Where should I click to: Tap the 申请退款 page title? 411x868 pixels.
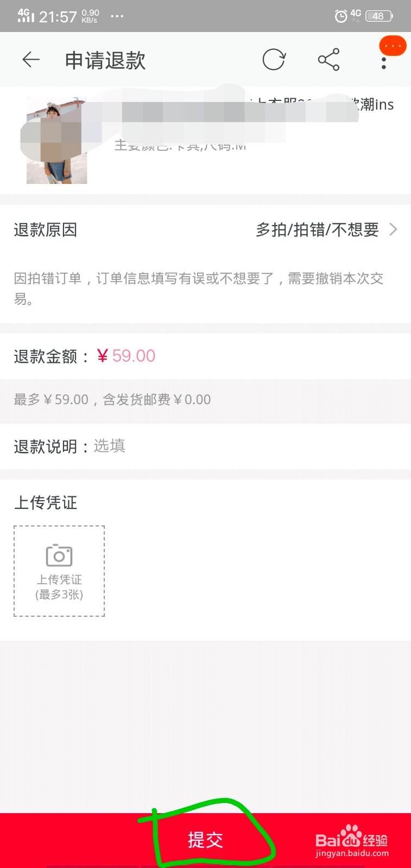105,60
